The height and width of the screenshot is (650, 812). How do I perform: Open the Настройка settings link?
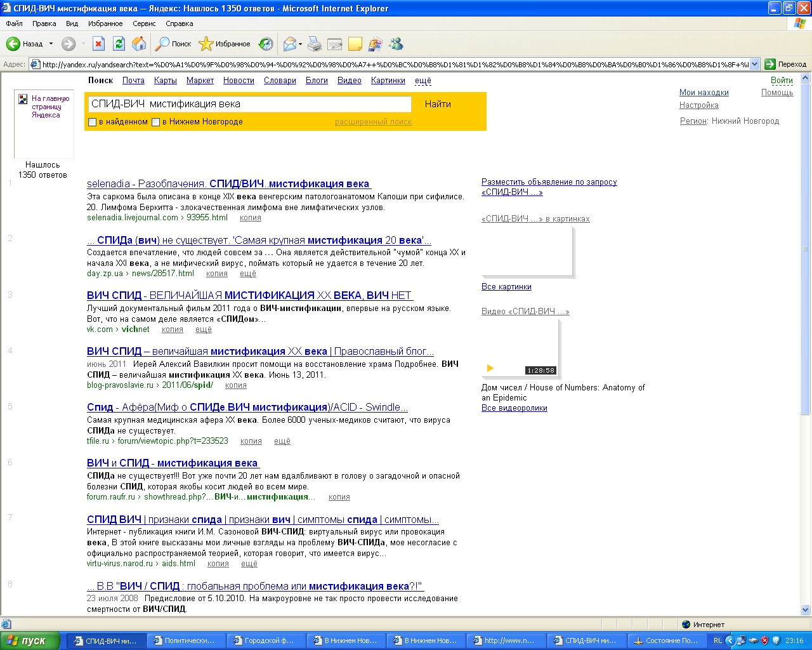(x=699, y=105)
